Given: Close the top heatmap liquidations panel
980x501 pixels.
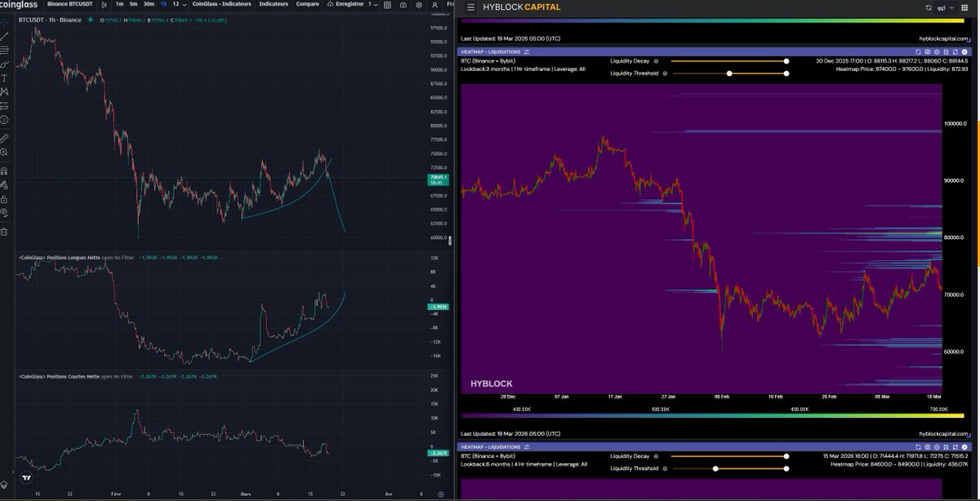Looking at the screenshot, I should click(x=964, y=51).
